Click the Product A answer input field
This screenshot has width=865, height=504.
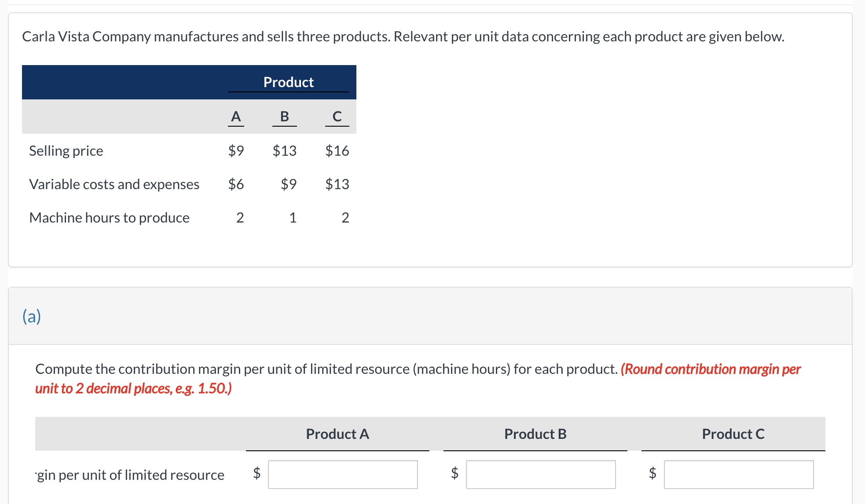point(343,474)
